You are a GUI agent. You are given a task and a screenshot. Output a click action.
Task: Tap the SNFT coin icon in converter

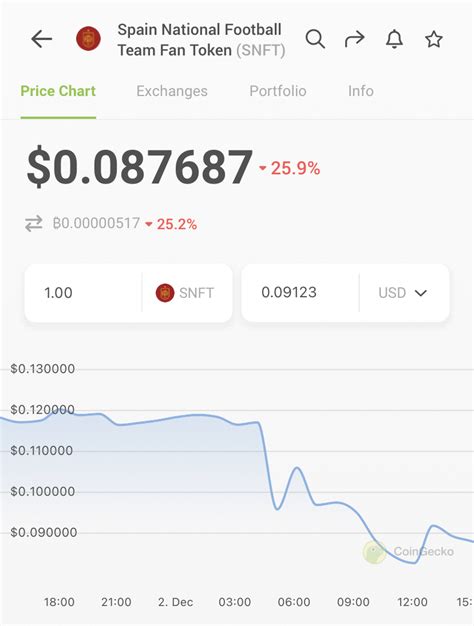point(165,293)
